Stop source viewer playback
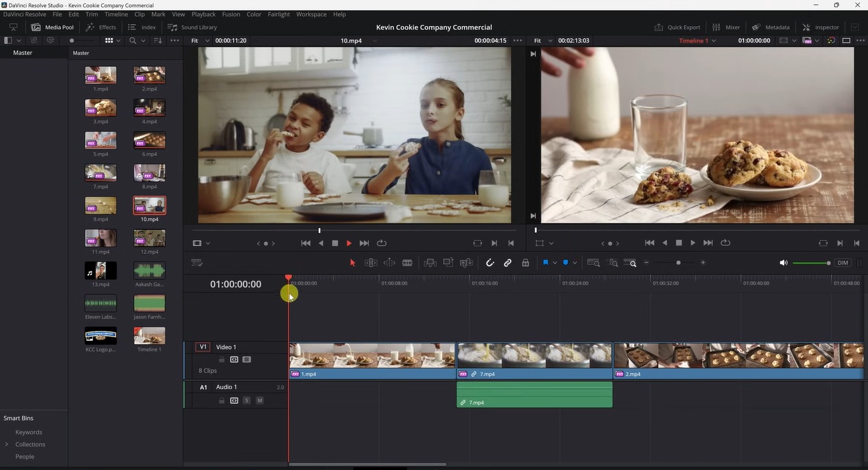Screen dimensions: 868x470 point(335,243)
